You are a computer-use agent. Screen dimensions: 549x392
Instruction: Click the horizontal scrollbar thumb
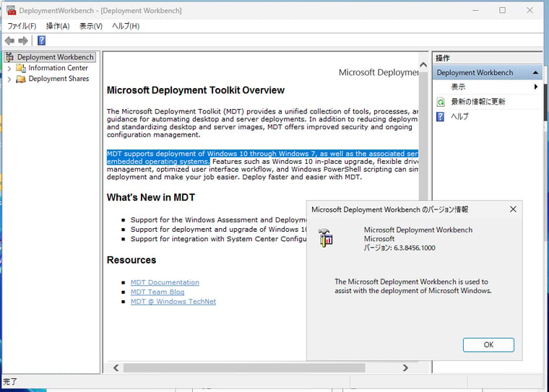click(x=244, y=368)
